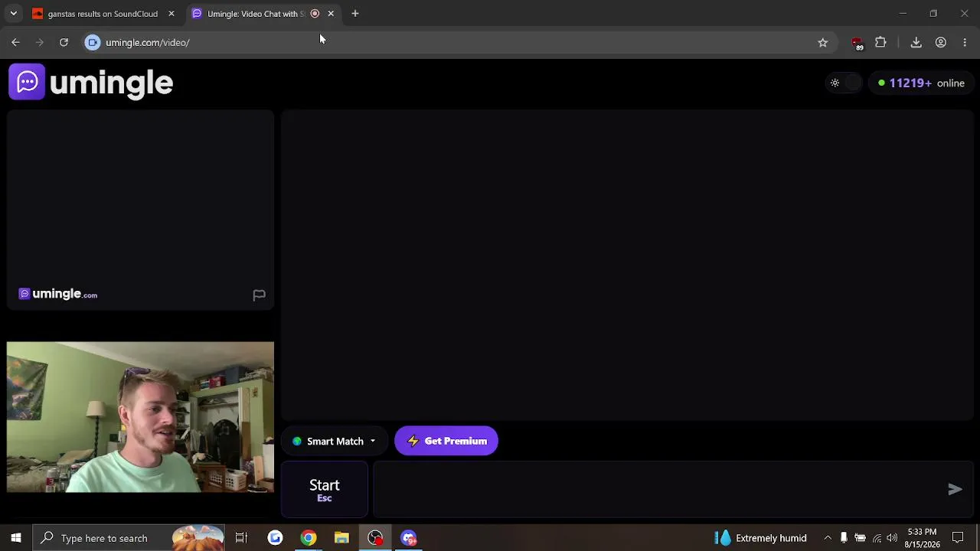Open Task View on the taskbar
The width and height of the screenshot is (980, 551).
[x=241, y=538]
